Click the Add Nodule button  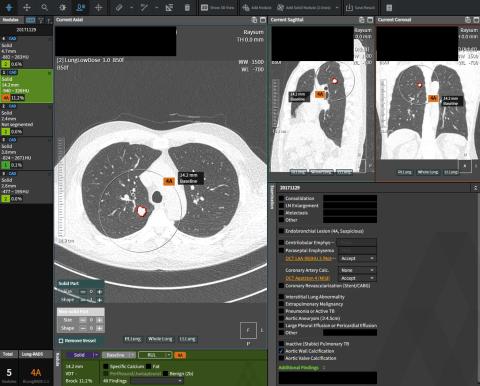[257, 7]
